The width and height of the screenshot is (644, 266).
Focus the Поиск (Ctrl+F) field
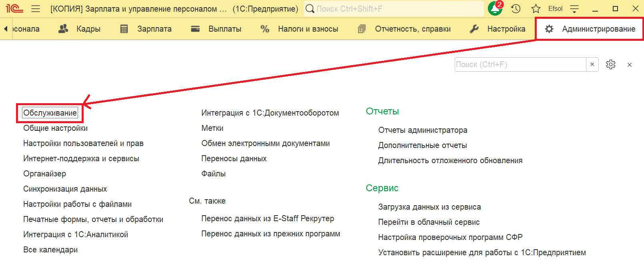pos(520,64)
